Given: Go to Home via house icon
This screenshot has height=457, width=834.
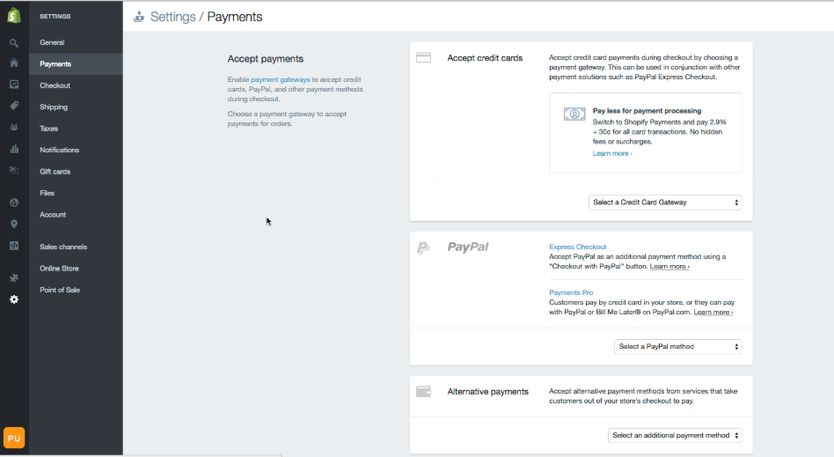Looking at the screenshot, I should (x=14, y=63).
